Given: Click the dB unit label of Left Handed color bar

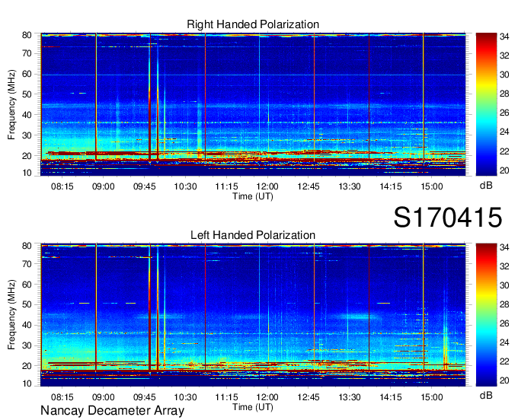Looking at the screenshot, I should [486, 395].
